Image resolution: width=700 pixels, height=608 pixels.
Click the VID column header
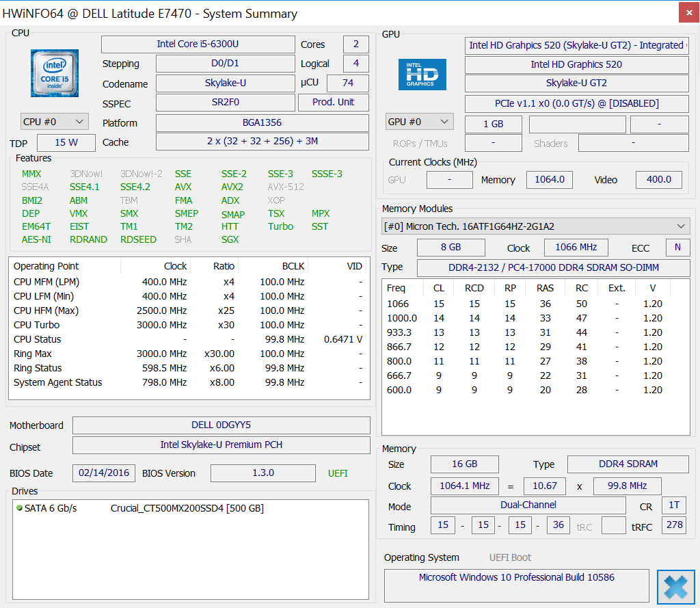click(336, 266)
